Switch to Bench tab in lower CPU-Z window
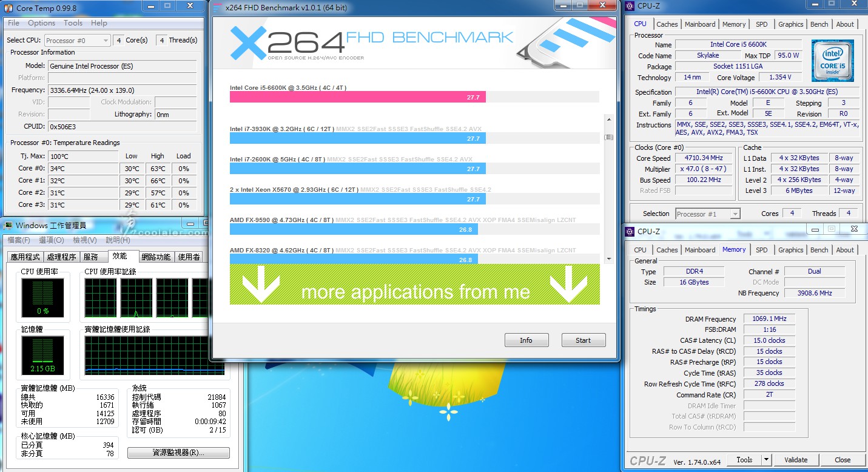868x472 pixels. coord(819,250)
